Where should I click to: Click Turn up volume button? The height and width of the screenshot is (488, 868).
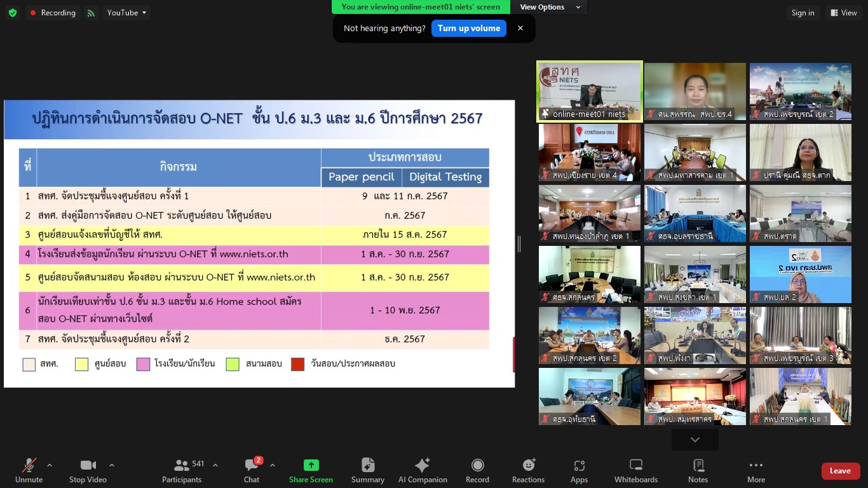pos(469,29)
